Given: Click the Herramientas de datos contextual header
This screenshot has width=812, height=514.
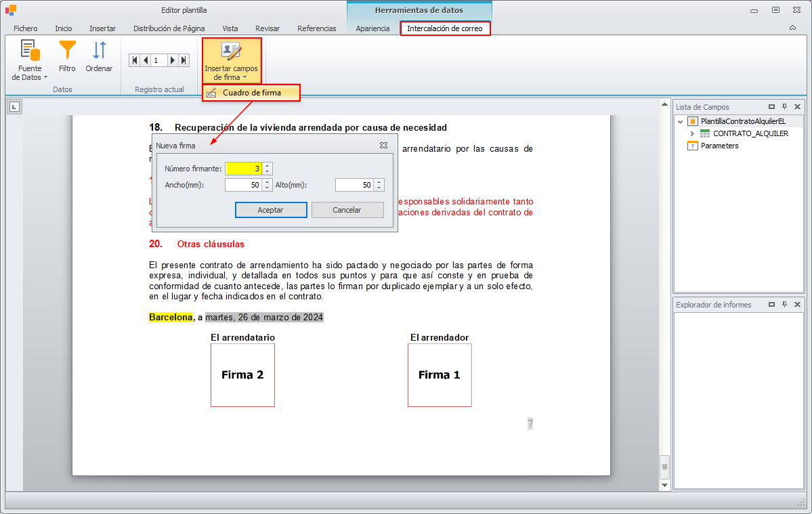Looking at the screenshot, I should coord(419,10).
